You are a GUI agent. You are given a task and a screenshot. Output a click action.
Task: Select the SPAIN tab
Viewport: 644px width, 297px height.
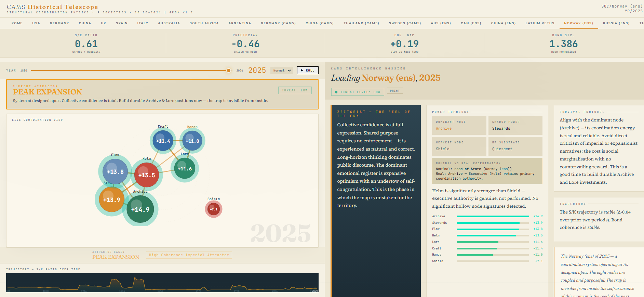point(122,23)
